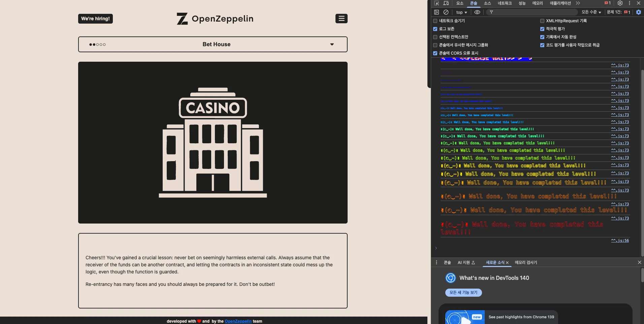This screenshot has width=644, height=324.
Task: Follow the OpenZeppelin footer link
Action: point(238,321)
